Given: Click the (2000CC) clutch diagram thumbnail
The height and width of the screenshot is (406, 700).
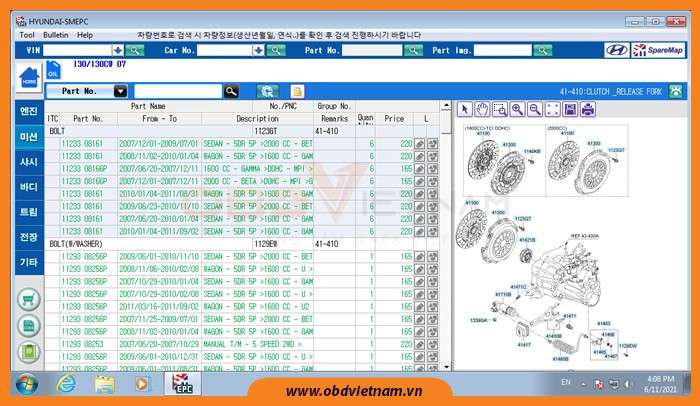Looking at the screenshot, I should pos(587,160).
